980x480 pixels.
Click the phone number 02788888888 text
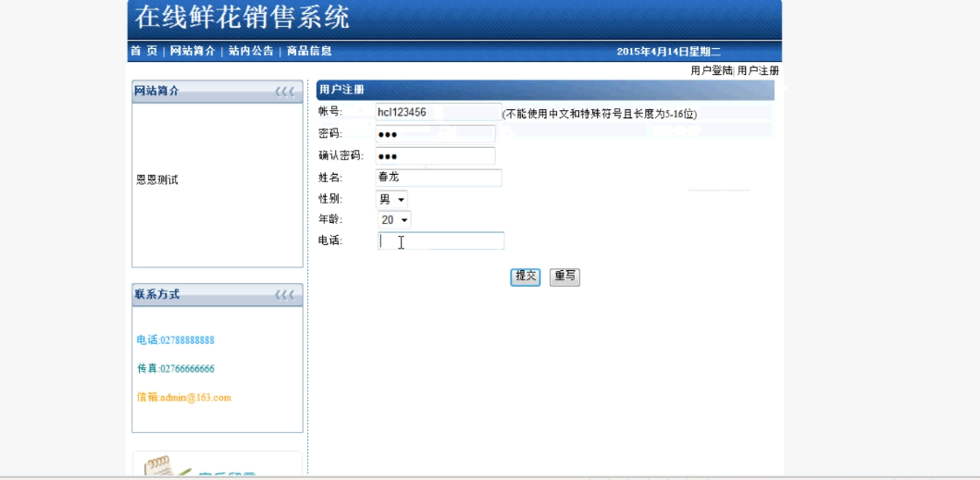click(x=188, y=340)
